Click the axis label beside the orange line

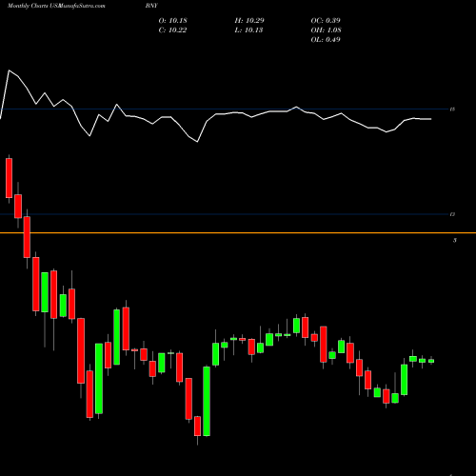pyautogui.click(x=455, y=240)
